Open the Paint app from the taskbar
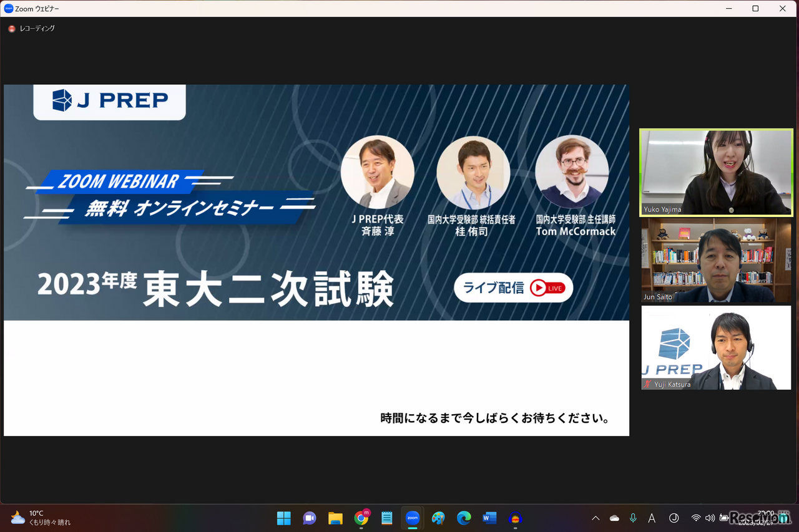 coord(438,518)
